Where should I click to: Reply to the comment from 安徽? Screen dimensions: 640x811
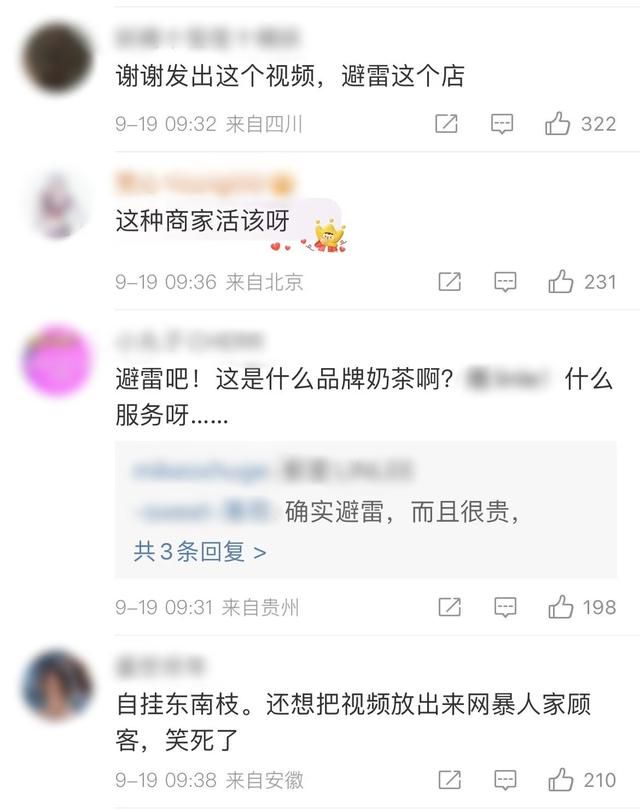(x=505, y=780)
